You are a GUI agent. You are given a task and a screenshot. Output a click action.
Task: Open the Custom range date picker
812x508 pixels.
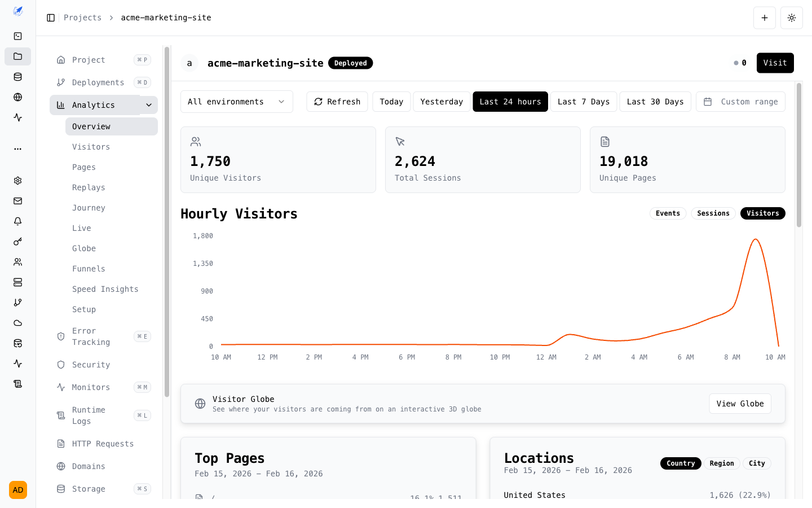point(740,102)
